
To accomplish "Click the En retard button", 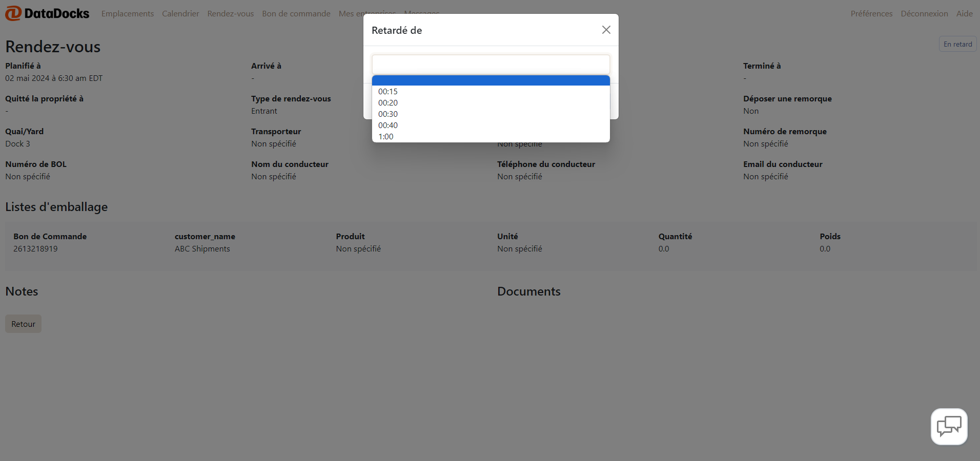I will [957, 44].
